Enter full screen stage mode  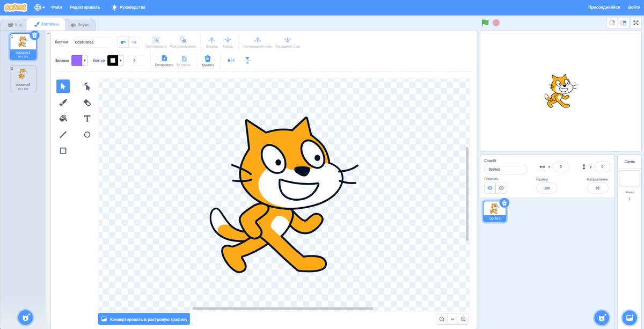click(x=636, y=23)
